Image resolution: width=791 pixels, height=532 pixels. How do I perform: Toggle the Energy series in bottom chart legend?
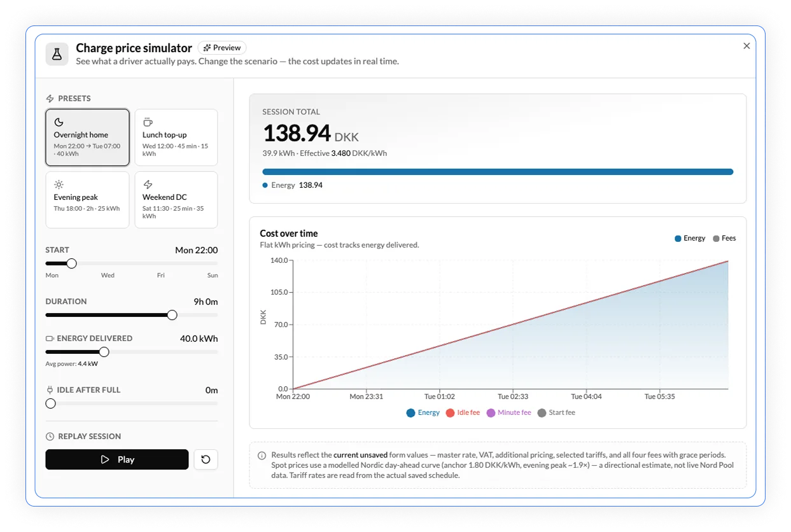click(x=423, y=413)
